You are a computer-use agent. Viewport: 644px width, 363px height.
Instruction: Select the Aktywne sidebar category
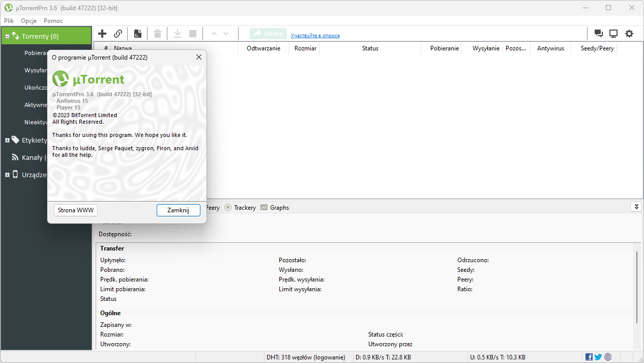(x=36, y=105)
